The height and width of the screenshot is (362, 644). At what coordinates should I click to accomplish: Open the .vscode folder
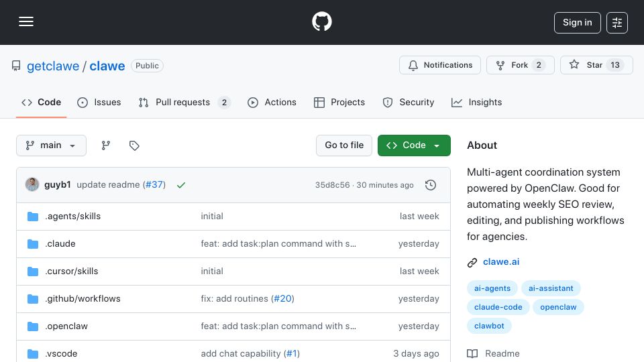pyautogui.click(x=61, y=354)
